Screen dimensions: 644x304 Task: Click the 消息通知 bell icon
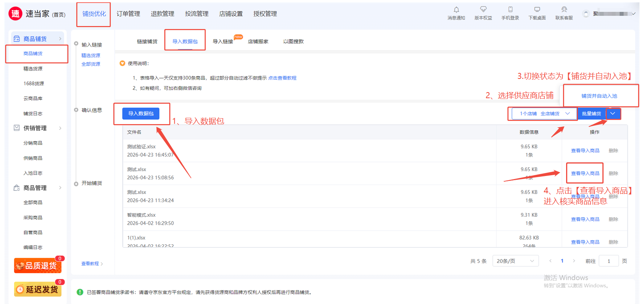456,10
